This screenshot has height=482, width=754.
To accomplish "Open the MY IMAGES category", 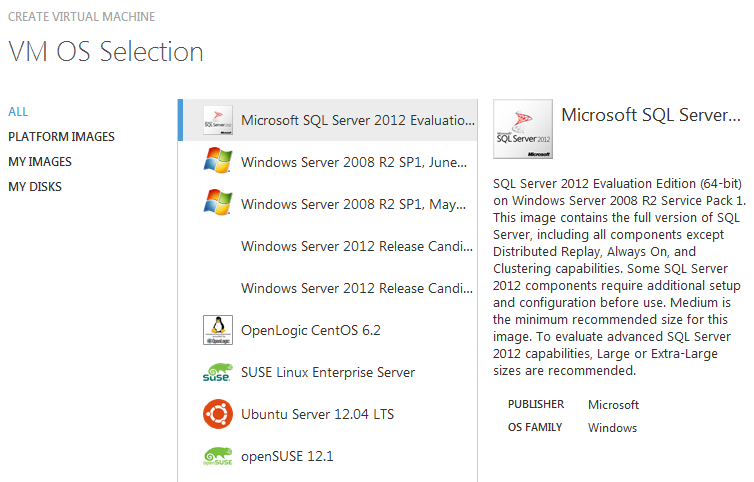I will 40,162.
